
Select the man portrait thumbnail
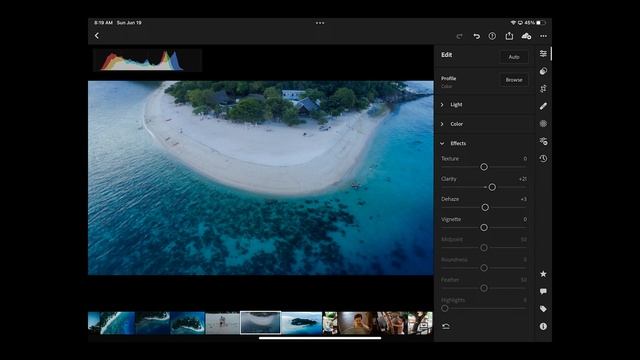(x=357, y=323)
